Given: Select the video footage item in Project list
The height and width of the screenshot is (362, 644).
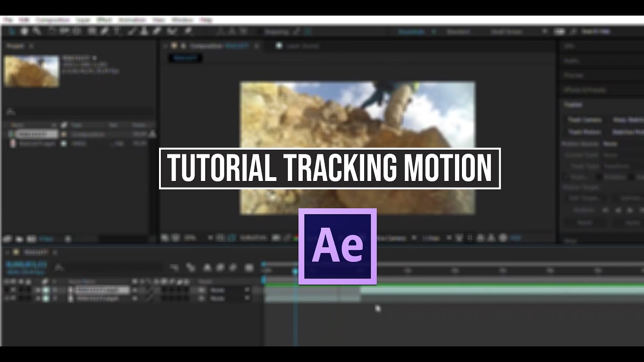Looking at the screenshot, I should (36, 143).
